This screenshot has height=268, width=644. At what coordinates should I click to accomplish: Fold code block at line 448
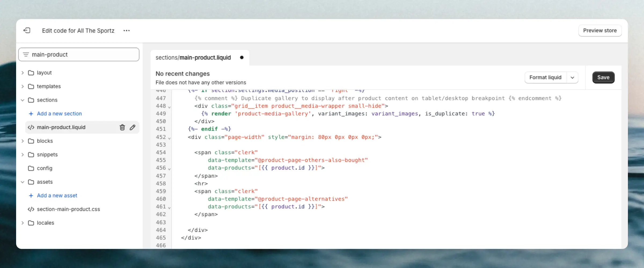[169, 107]
